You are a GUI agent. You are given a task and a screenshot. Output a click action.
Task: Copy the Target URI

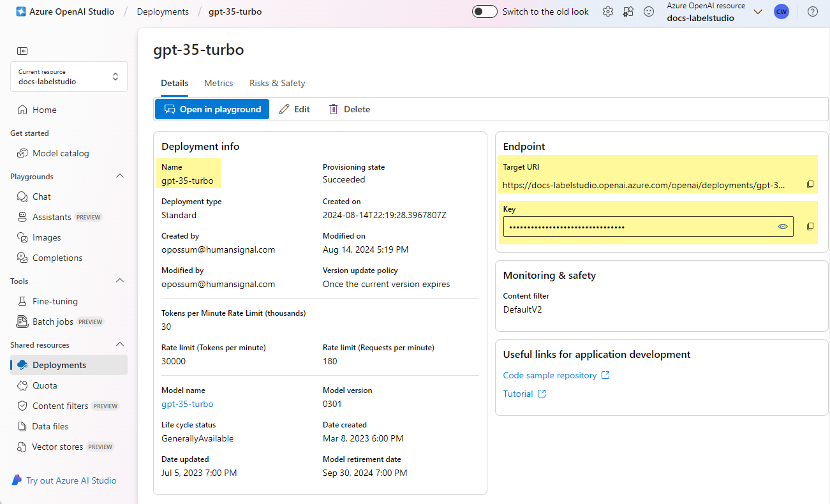point(810,184)
